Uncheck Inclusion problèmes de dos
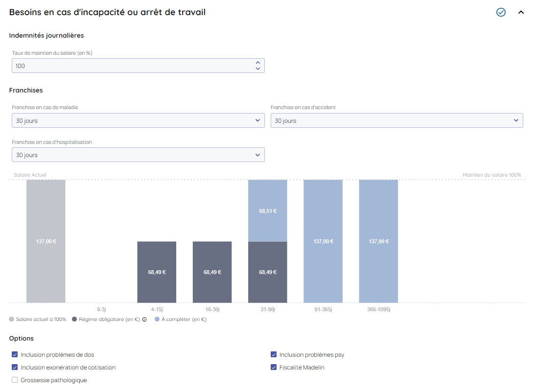Screen dimensions: 536x392 click(15, 355)
